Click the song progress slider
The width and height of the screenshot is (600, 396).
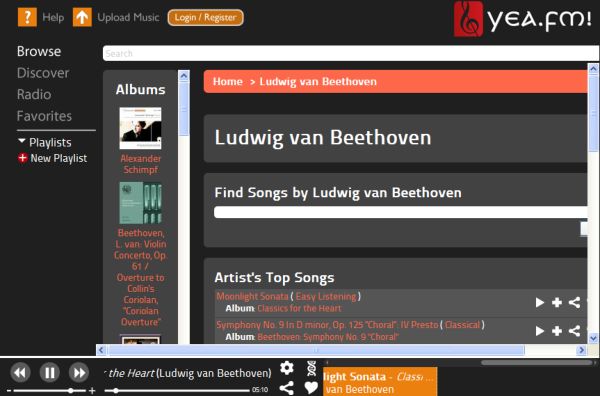[177, 390]
